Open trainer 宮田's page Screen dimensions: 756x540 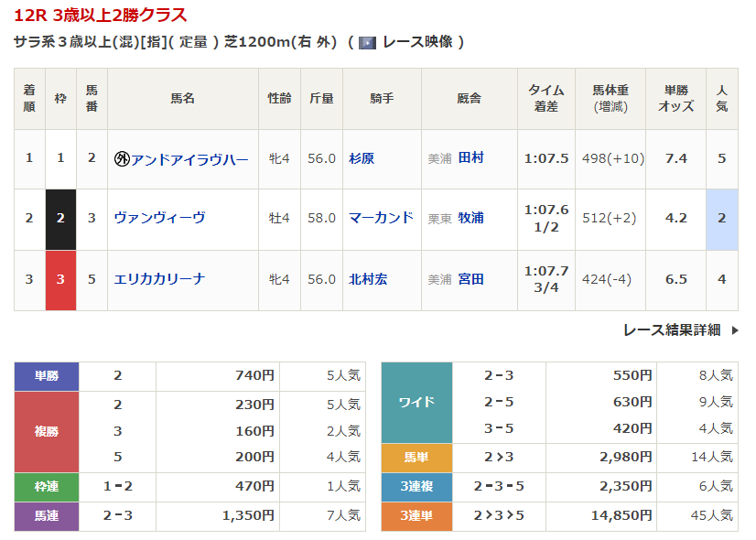(470, 278)
